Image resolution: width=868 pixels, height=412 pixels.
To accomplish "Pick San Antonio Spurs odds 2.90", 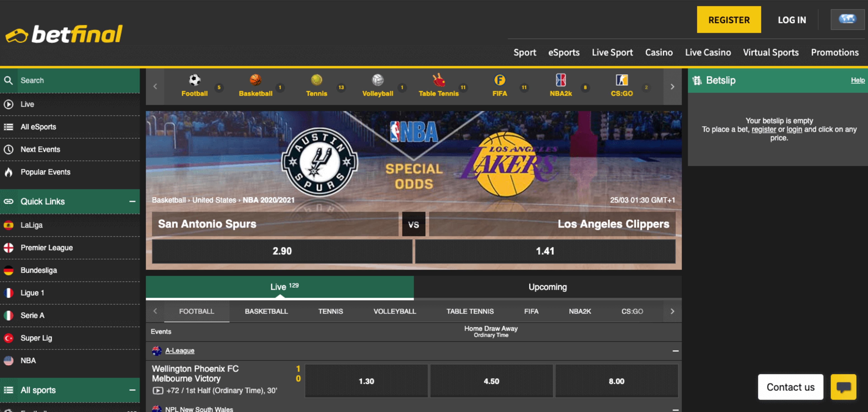I will point(282,251).
